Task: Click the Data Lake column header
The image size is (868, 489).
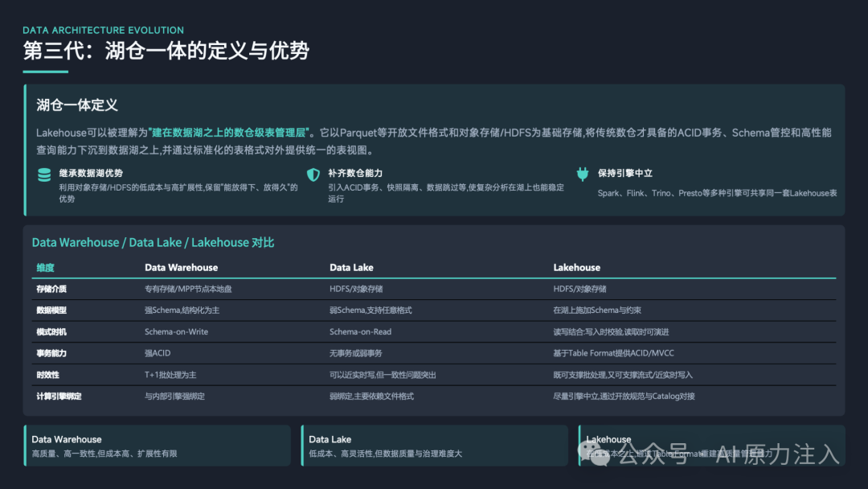Action: (351, 268)
